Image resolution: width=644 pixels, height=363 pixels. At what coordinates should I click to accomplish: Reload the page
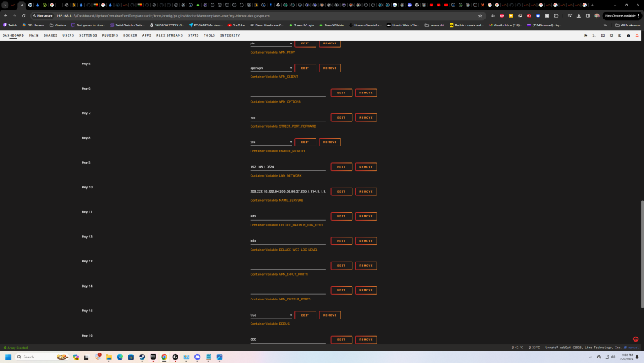23,16
